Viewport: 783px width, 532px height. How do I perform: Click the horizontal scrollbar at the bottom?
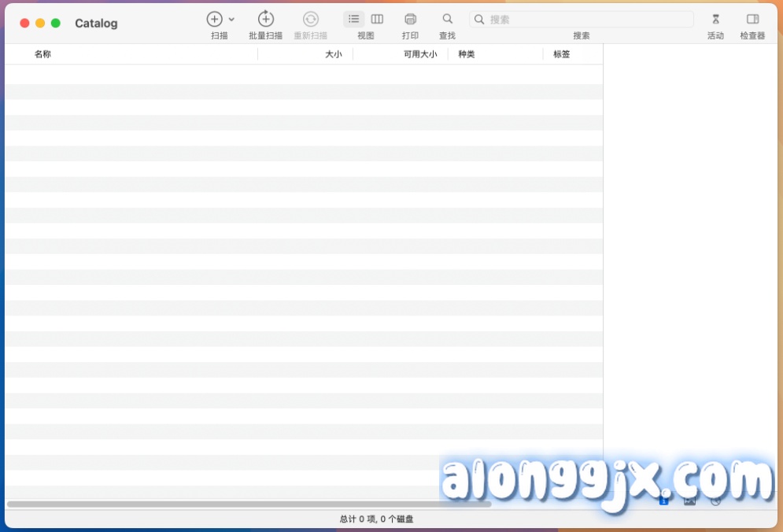(x=236, y=502)
